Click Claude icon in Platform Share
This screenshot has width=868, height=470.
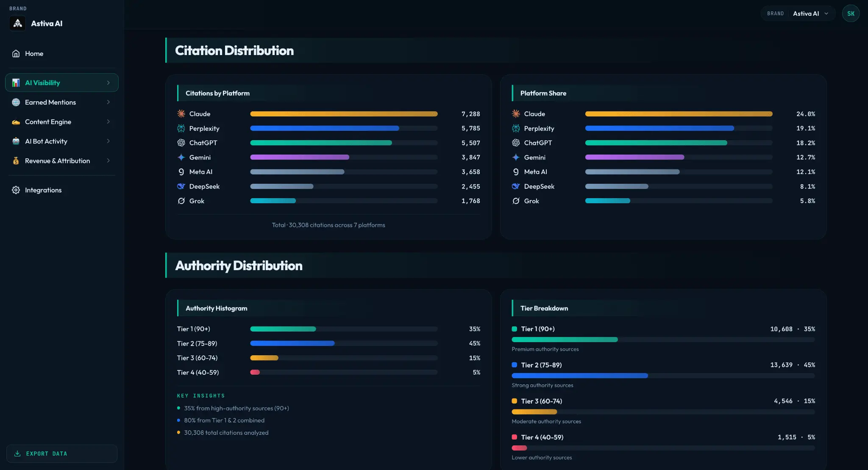[x=516, y=113]
